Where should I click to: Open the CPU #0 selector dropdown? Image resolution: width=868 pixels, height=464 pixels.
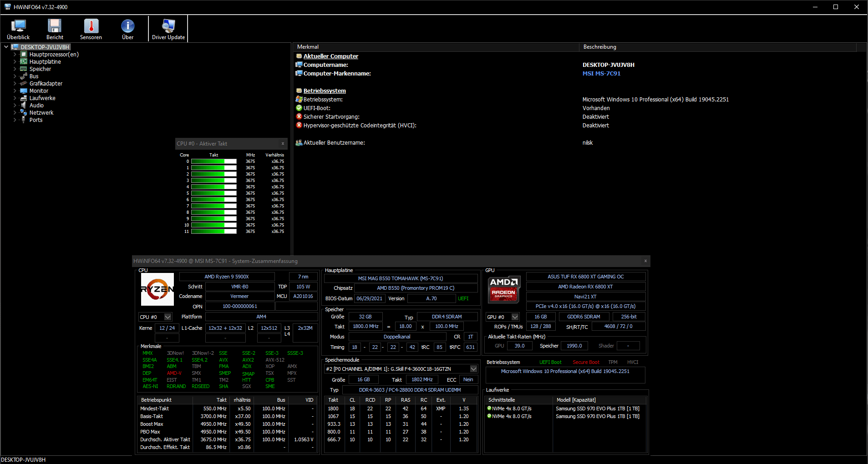[168, 317]
